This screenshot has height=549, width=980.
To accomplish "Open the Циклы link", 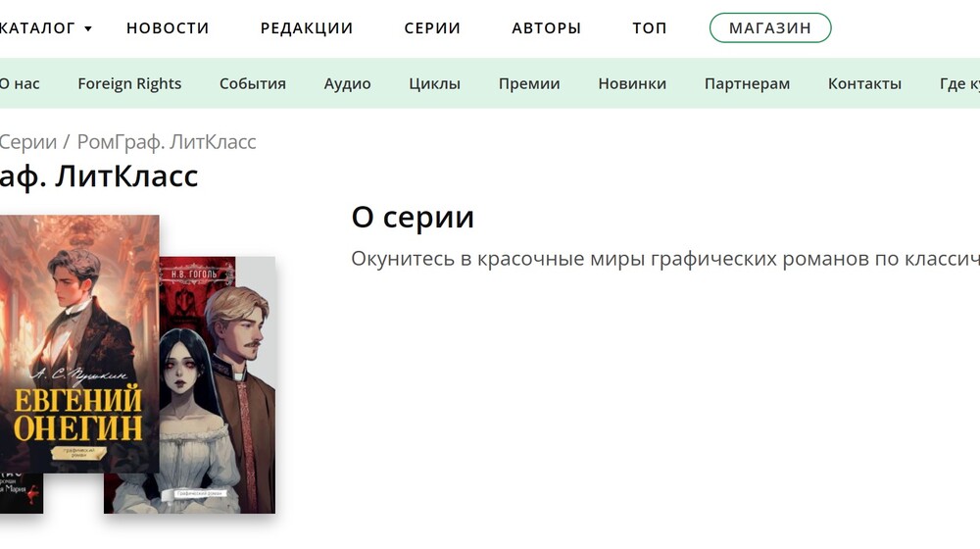I will 434,83.
